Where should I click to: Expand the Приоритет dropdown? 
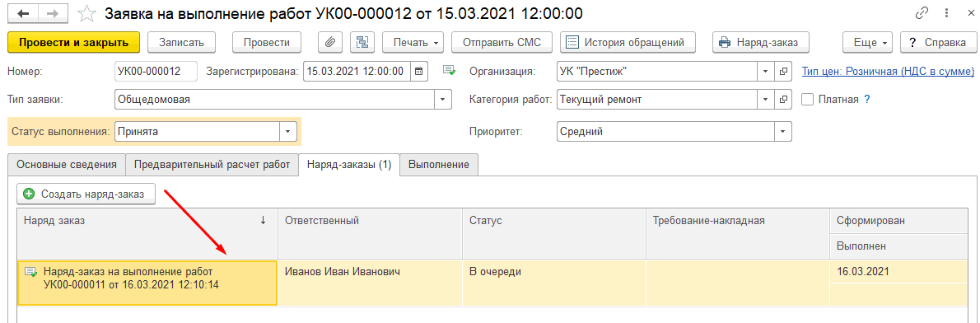point(783,132)
